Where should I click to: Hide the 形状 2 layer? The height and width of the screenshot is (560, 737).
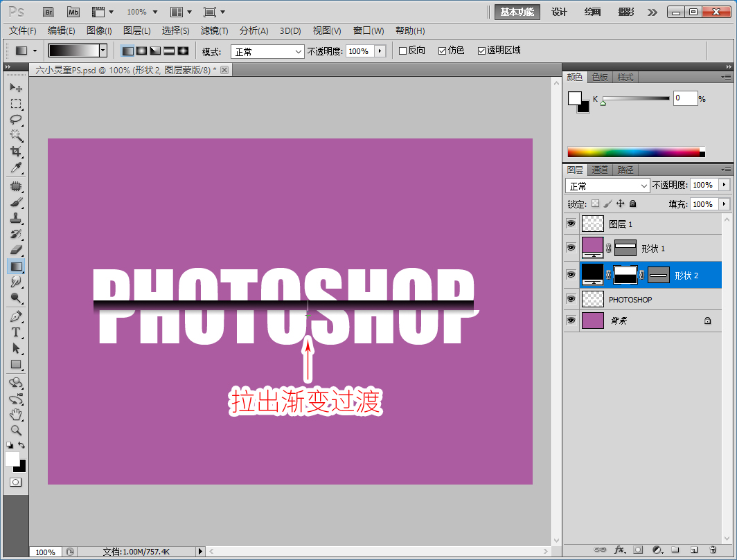[571, 274]
